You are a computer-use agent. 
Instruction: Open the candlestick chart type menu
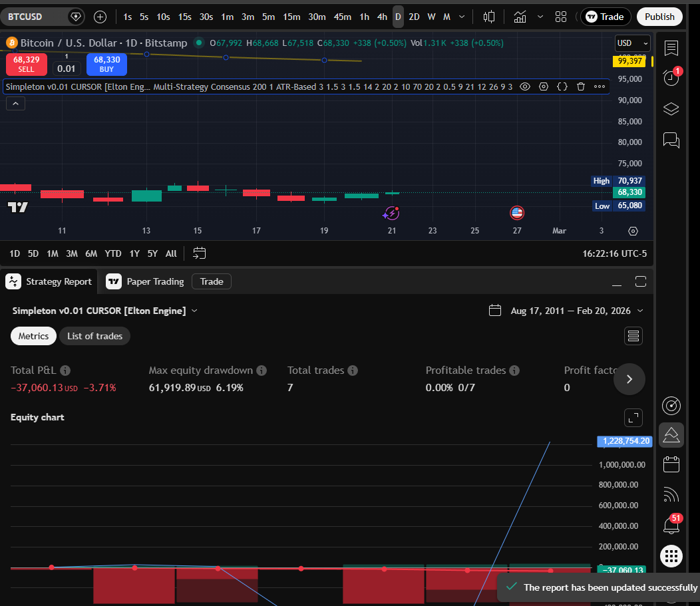coord(489,16)
